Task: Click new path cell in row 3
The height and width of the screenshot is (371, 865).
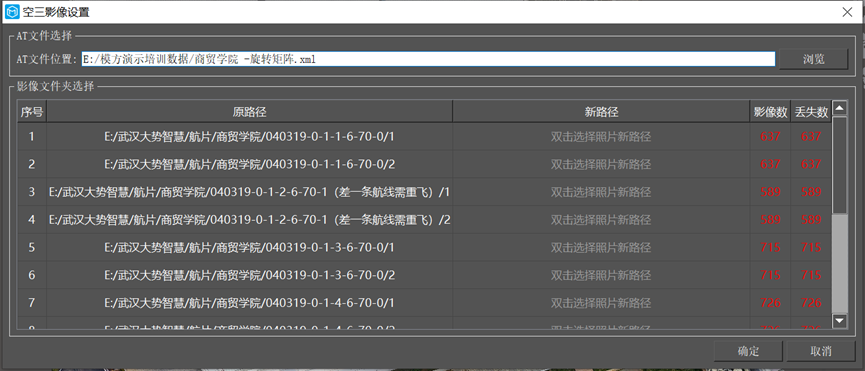Action: 601,192
